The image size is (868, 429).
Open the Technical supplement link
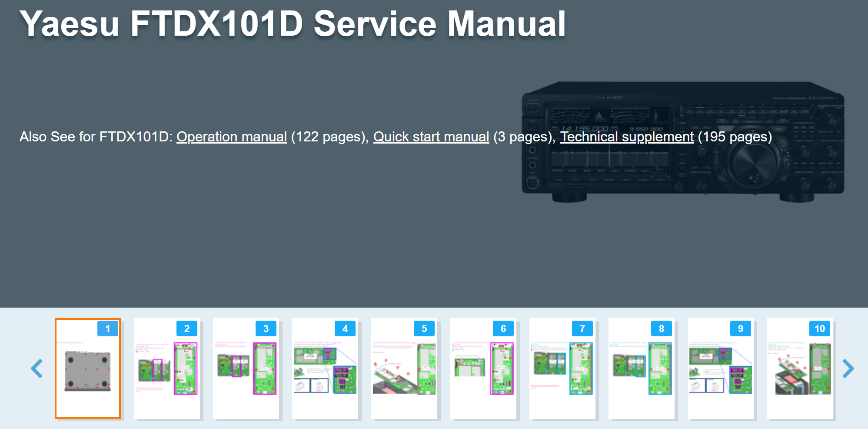(x=626, y=137)
